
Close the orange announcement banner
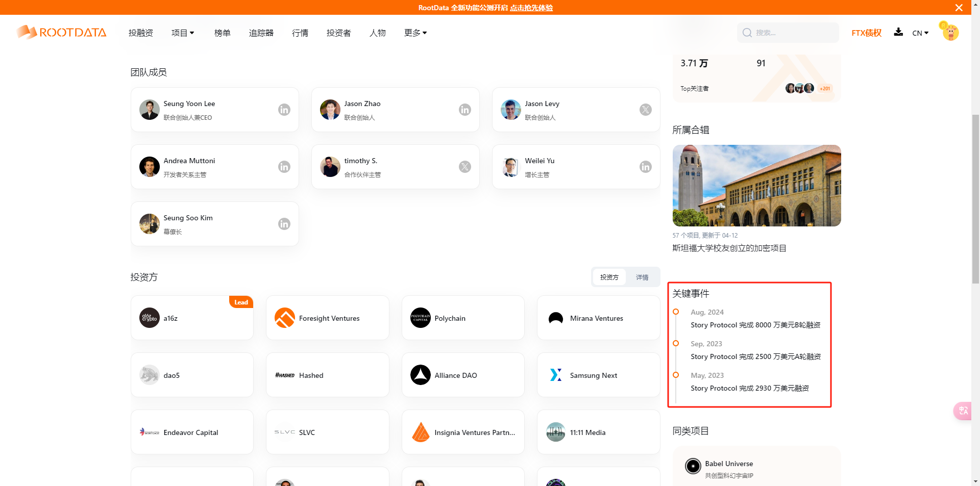(959, 8)
